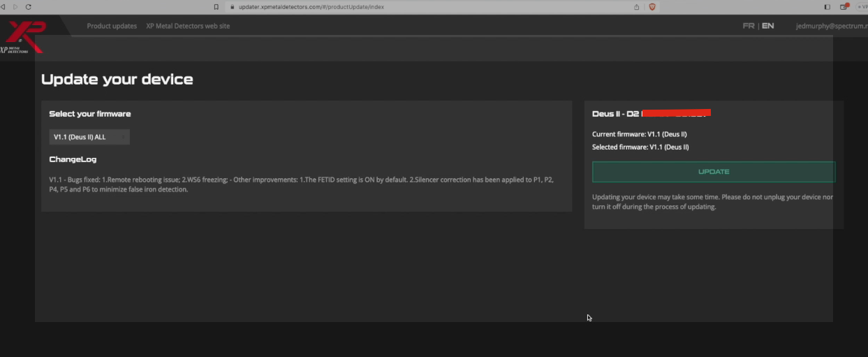Go back with the browser back arrow

(3, 6)
